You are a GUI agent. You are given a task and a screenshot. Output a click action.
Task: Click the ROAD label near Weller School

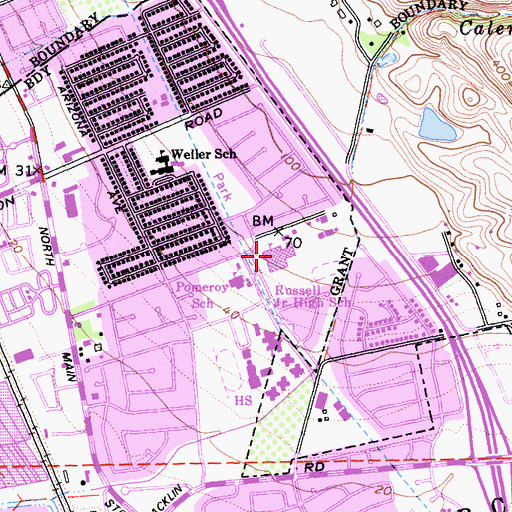(x=204, y=119)
